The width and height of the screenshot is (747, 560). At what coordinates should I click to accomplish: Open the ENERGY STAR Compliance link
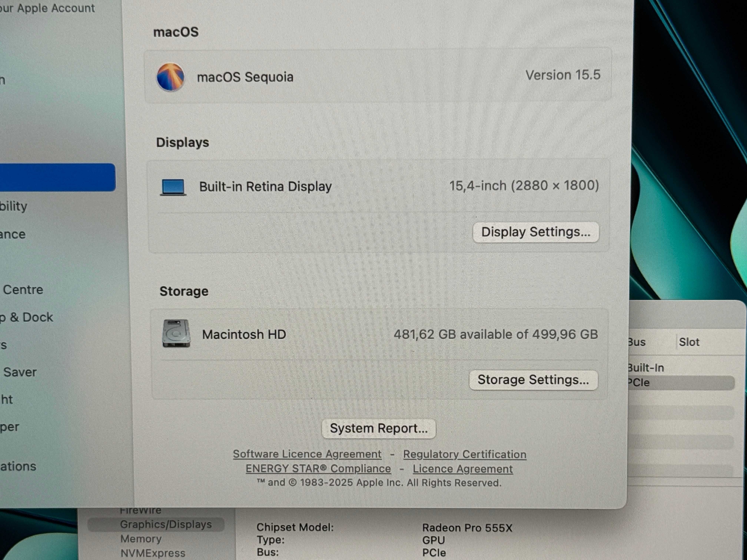318,469
